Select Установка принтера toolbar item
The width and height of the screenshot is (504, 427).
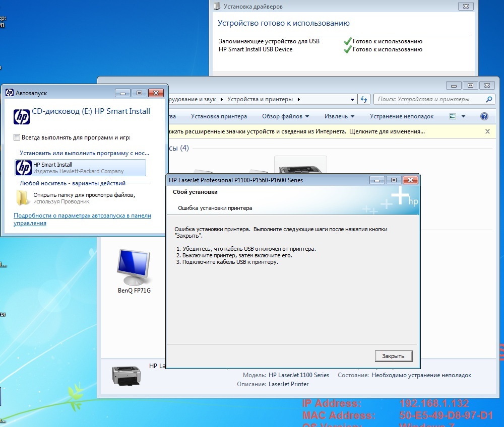tap(219, 116)
